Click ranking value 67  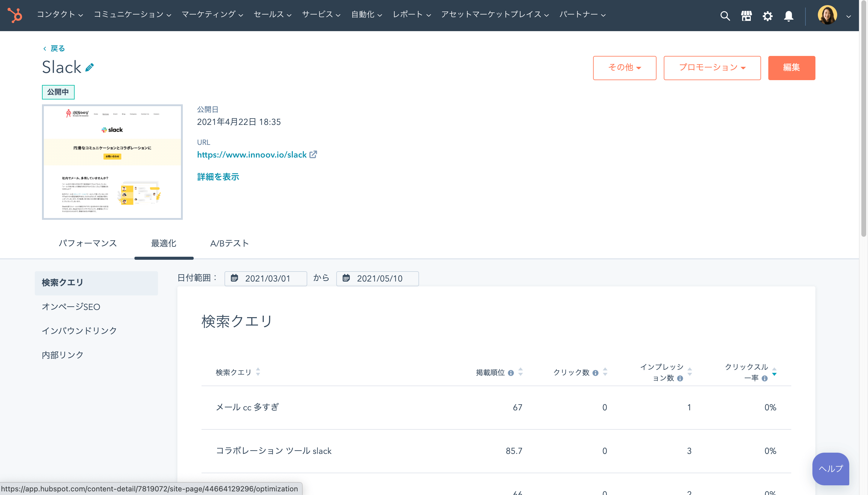518,408
